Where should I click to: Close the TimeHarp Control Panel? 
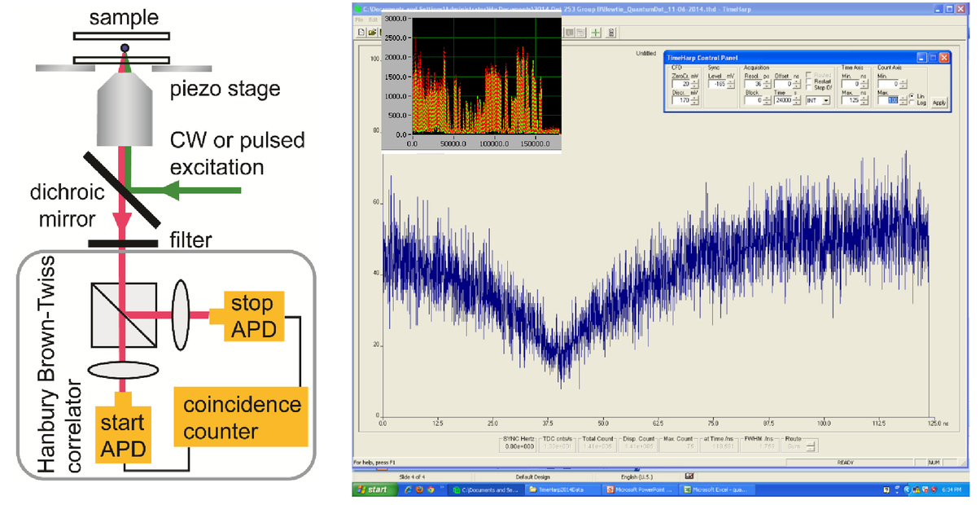click(x=943, y=58)
